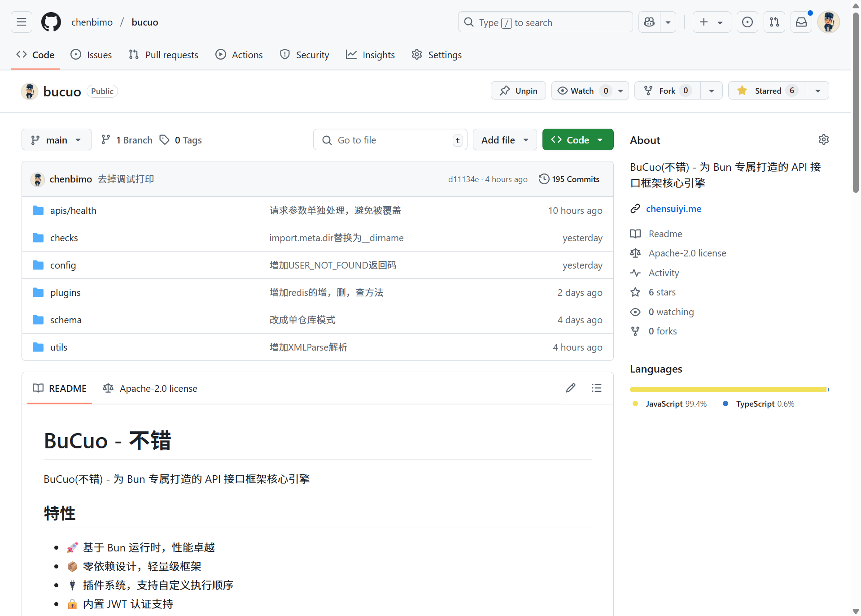Open the Watch notifications dropdown
Viewport: 861px width, 616px height.
click(590, 91)
